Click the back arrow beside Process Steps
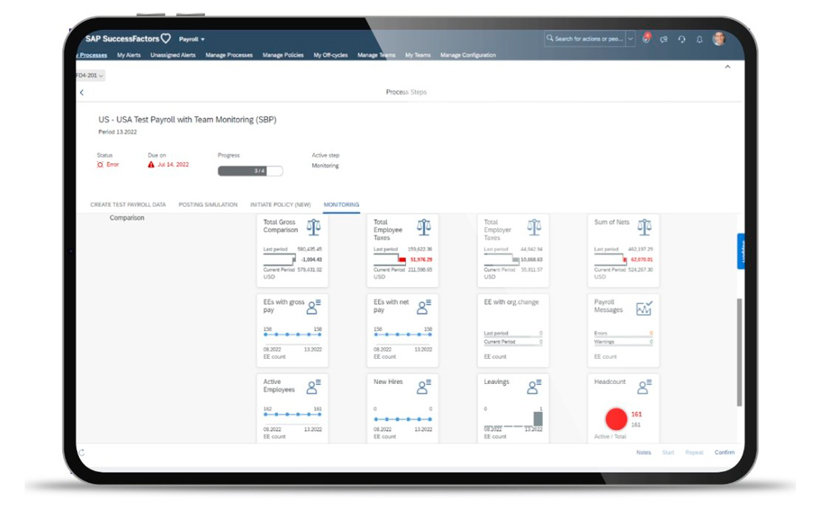 click(82, 92)
